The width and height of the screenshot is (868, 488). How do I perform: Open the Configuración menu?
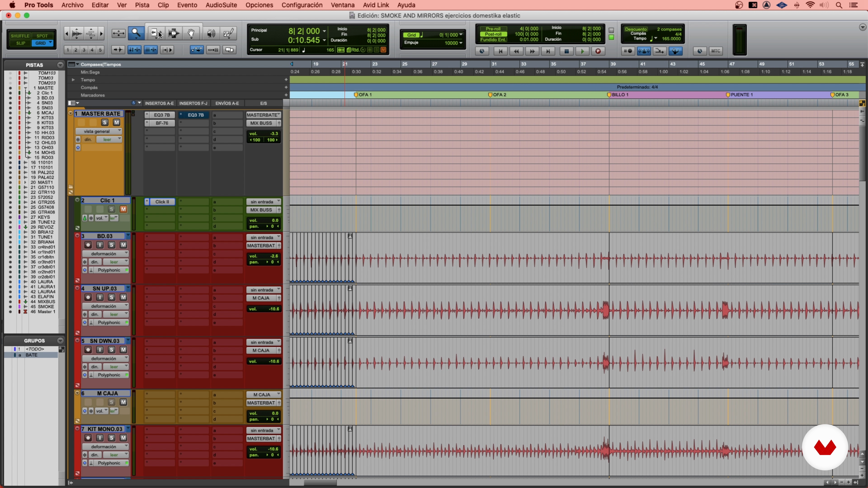click(x=302, y=5)
